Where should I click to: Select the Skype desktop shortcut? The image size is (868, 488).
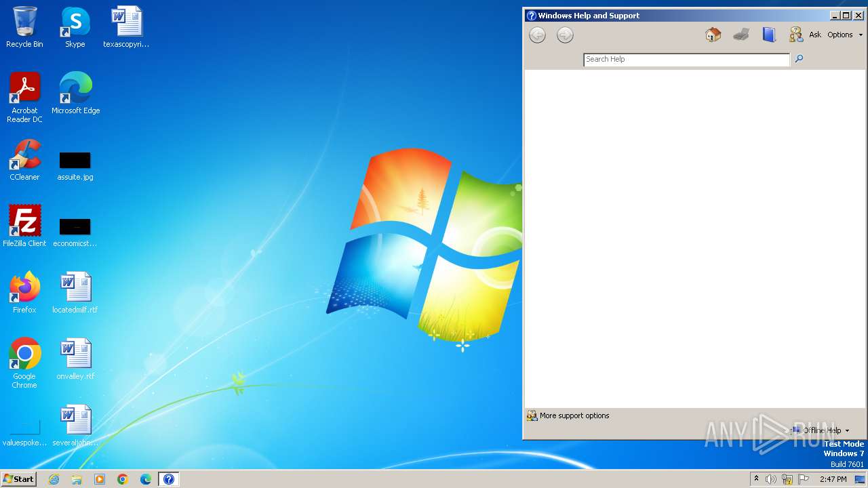coord(75,27)
